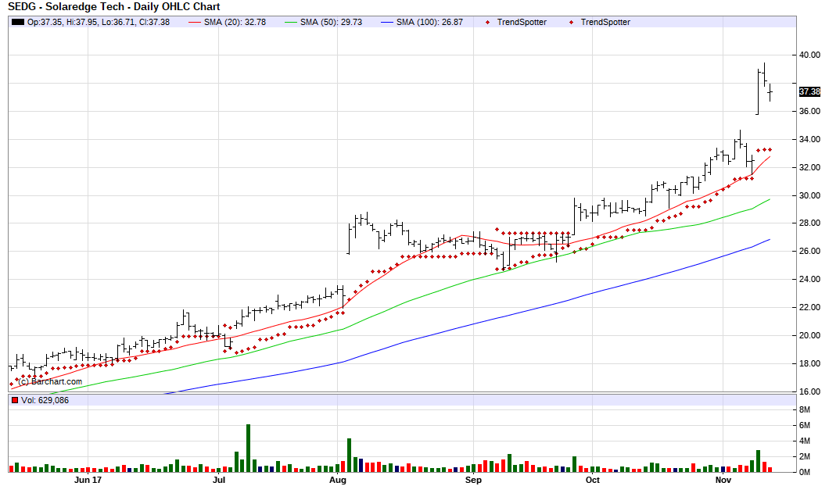Click the Aug date axis label
The width and height of the screenshot is (829, 504).
click(338, 480)
